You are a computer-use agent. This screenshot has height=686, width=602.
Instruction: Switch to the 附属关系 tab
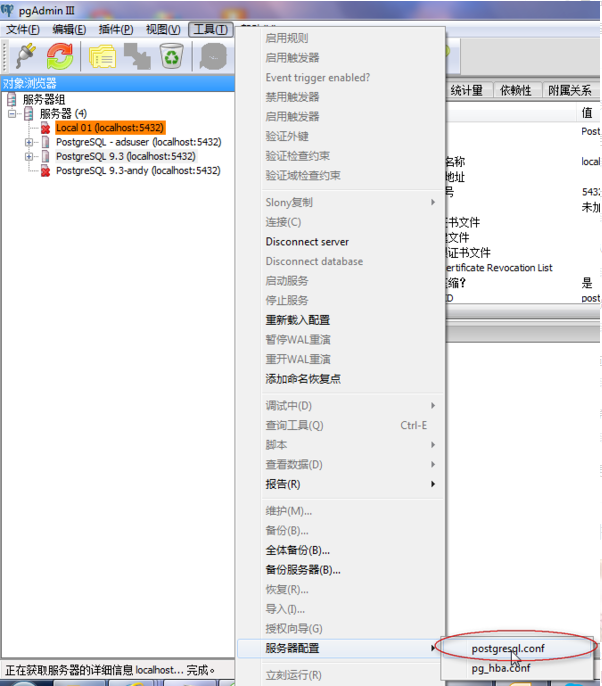570,91
